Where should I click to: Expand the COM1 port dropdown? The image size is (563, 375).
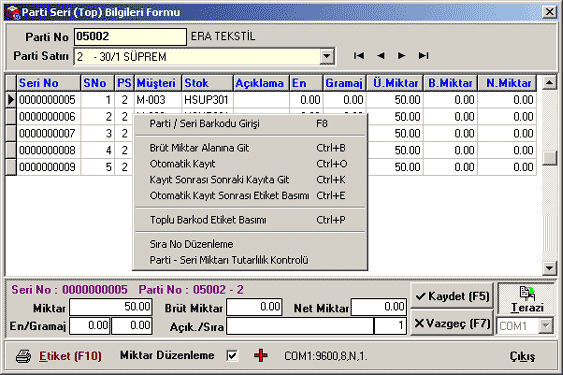(546, 326)
